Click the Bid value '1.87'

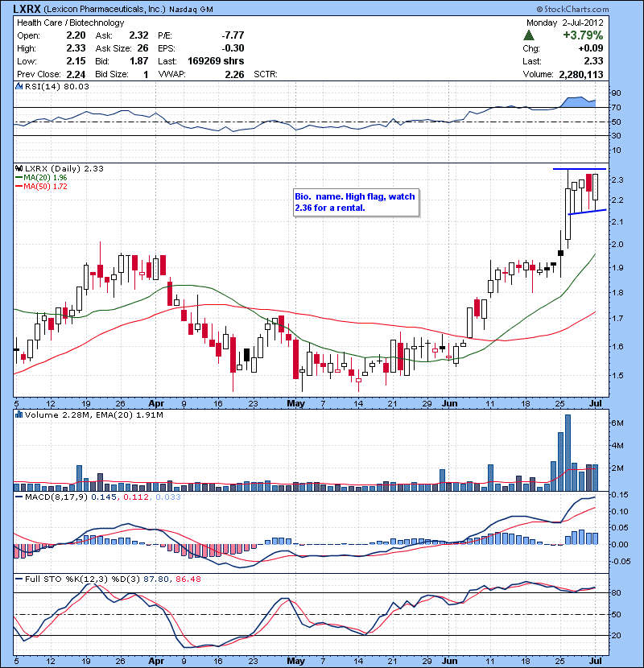[139, 61]
